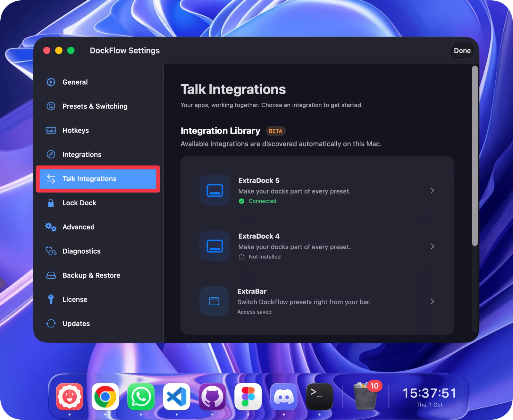Click the Talk Integrations arrows icon

coord(51,179)
